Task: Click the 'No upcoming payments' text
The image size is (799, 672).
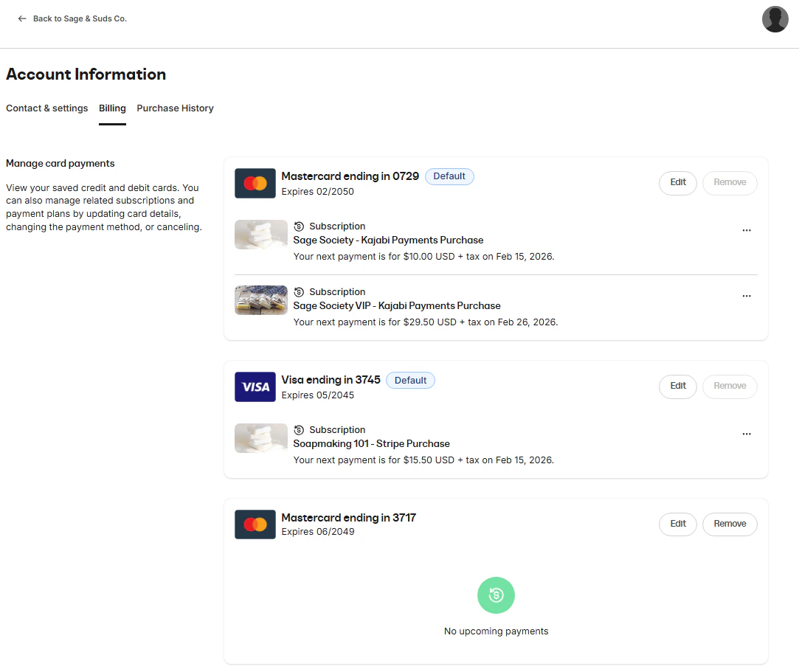Action: coord(496,631)
